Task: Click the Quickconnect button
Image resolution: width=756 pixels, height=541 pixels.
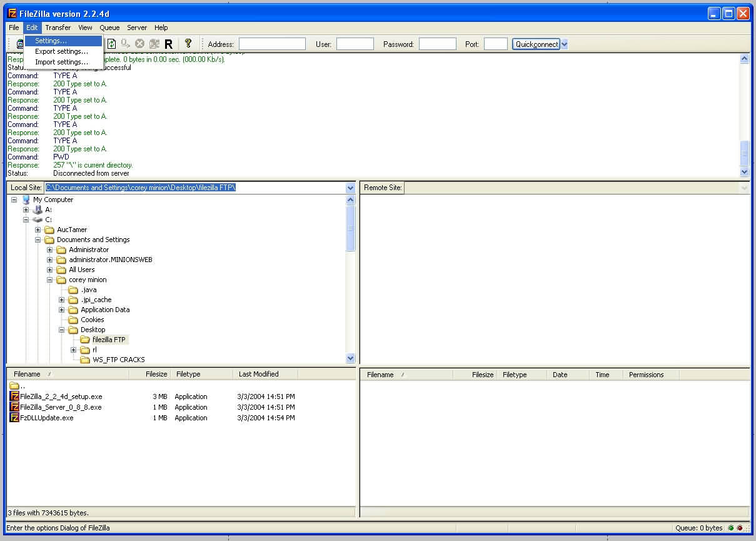Action: coord(537,44)
